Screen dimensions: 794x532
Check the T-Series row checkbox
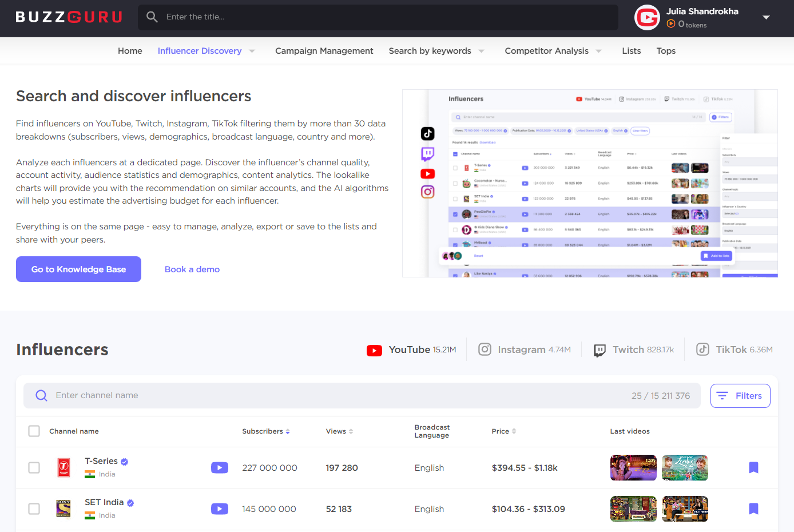click(34, 468)
